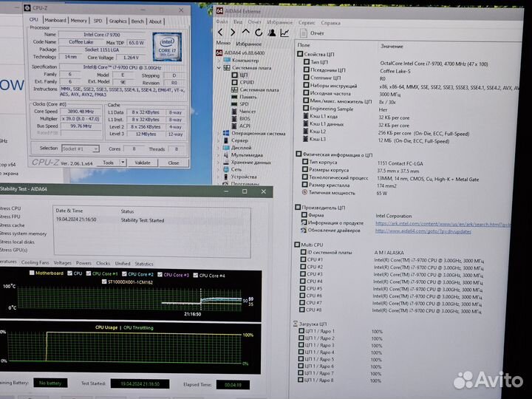The width and height of the screenshot is (532, 399).
Task: Switch to CPU-Z SPD tab
Action: 98,21
